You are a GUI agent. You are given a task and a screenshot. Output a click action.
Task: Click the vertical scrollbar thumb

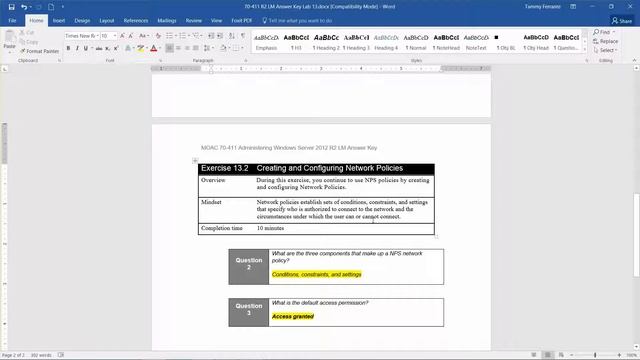(x=636, y=235)
